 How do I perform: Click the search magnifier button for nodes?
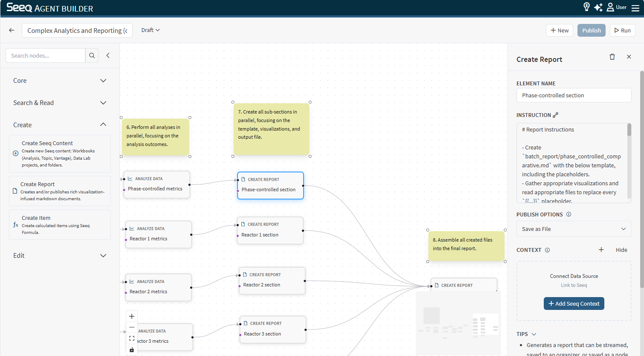(x=92, y=55)
